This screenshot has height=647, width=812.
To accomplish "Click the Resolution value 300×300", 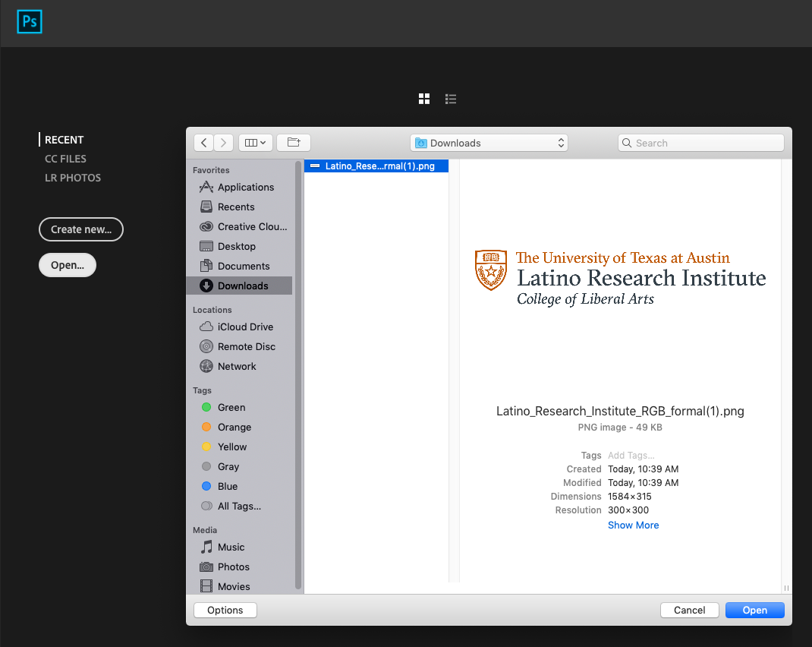I will (x=628, y=510).
